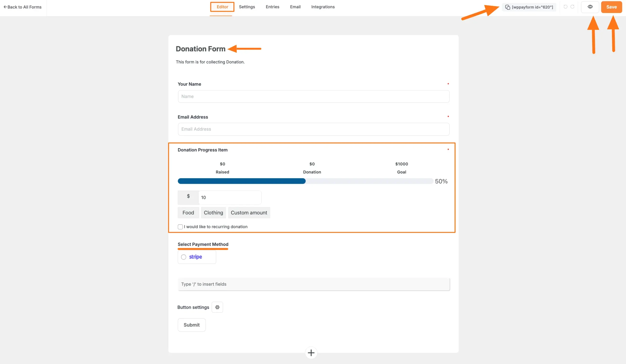626x364 pixels.
Task: Copy the wppayform shortcode
Action: (x=529, y=7)
